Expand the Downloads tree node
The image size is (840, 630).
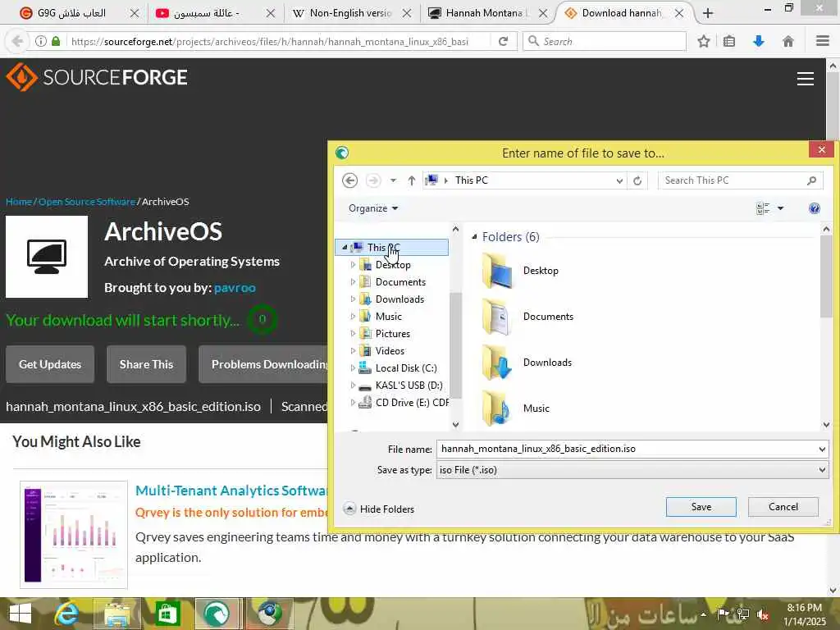coord(353,299)
